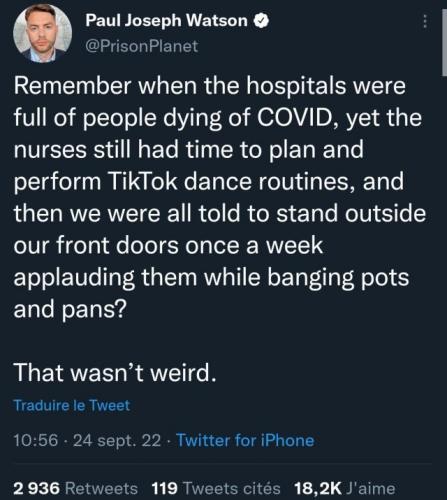Image resolution: width=447 pixels, height=500 pixels.
Task: Click the phrase "banging pots" in tweet
Action: (x=338, y=278)
